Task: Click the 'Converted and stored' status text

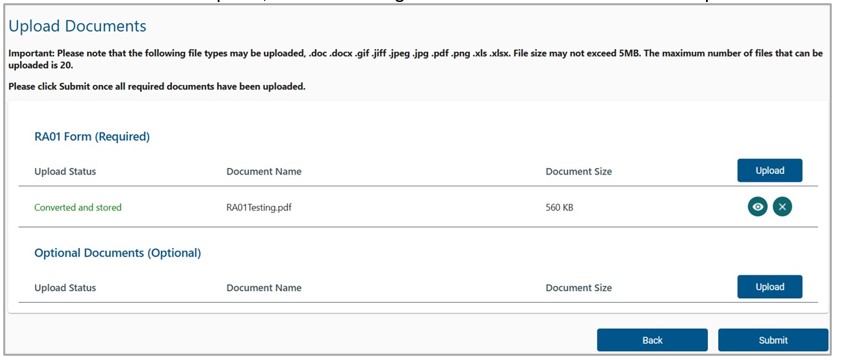Action: [78, 207]
